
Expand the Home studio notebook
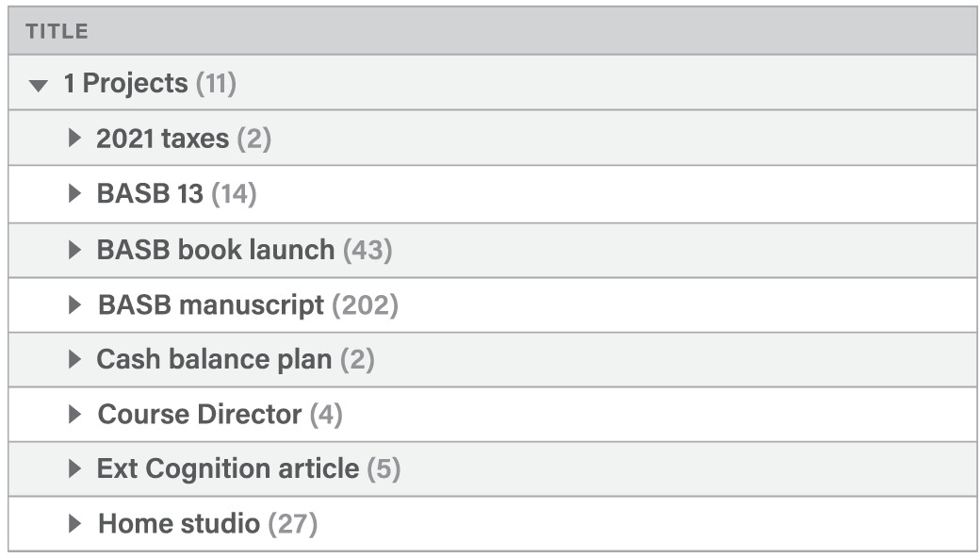coord(75,524)
